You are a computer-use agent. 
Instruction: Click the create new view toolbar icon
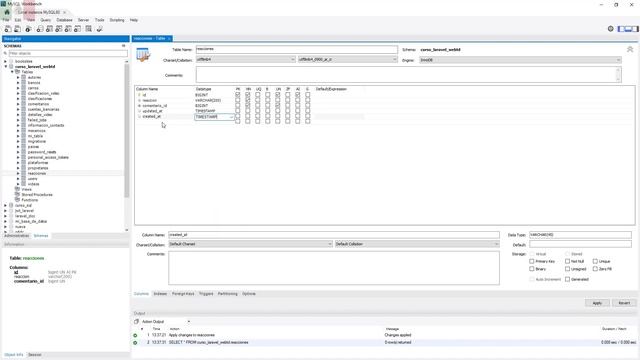pos(59,29)
